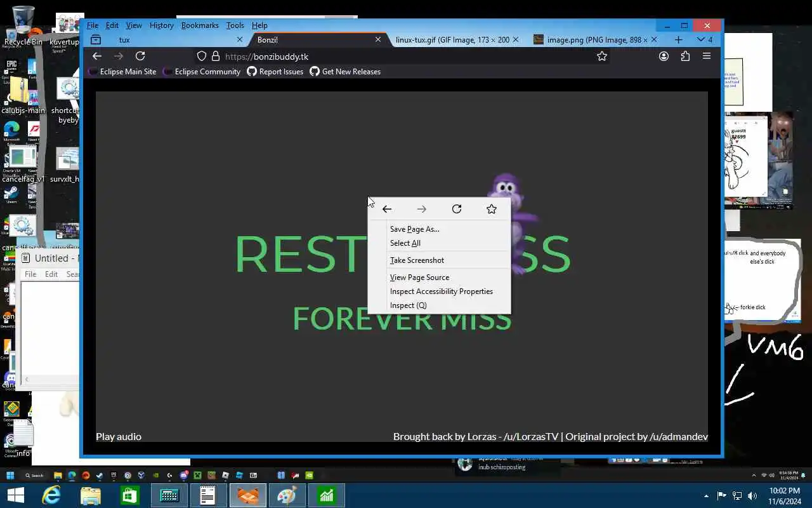Bookmark this page with the address bar star
Viewport: 812px width, 508px height.
click(x=602, y=56)
